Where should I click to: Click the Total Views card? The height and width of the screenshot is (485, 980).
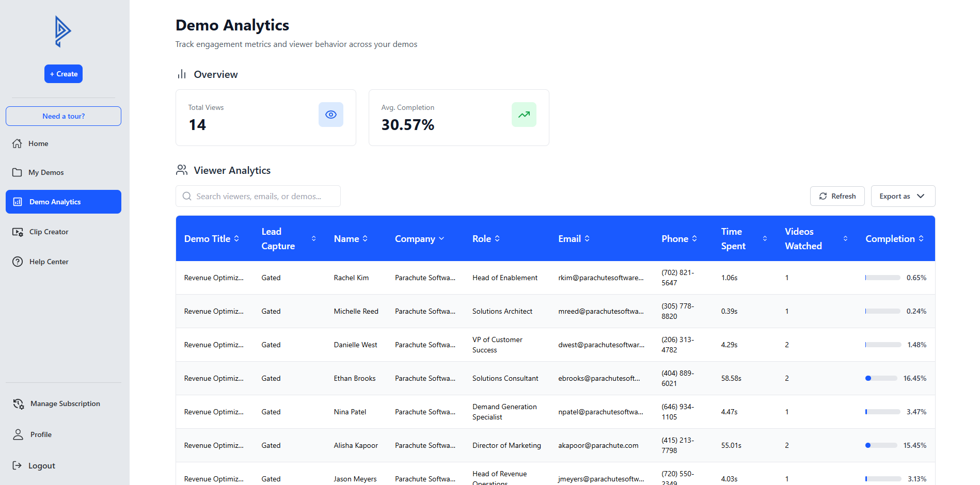pos(266,118)
